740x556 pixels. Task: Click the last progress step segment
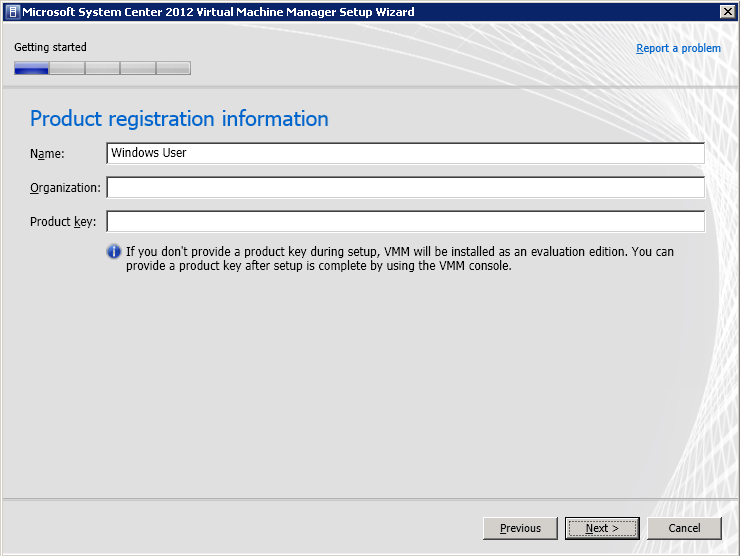coord(173,69)
